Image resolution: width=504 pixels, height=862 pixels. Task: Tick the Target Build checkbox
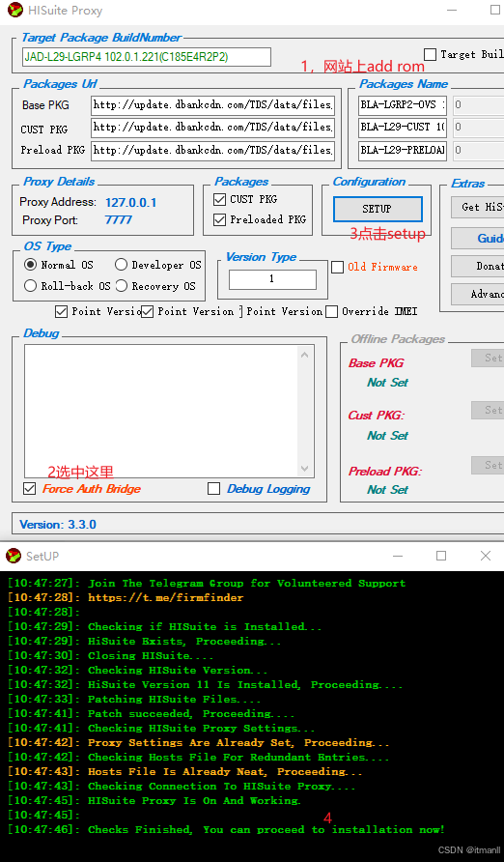(431, 54)
